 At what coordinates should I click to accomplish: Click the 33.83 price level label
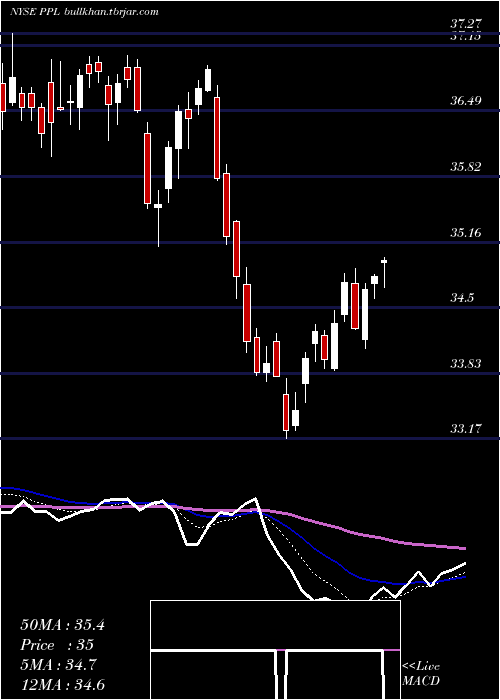(465, 364)
